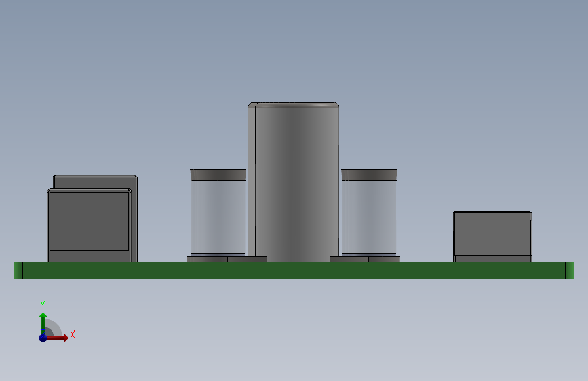Select the light green left end of the PCB
Screen dimensions: 588x381
tap(18, 270)
